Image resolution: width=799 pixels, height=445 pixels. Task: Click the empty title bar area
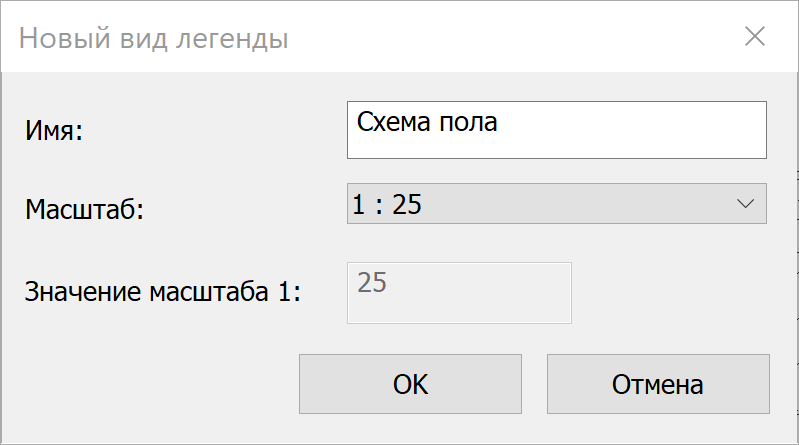pos(510,37)
